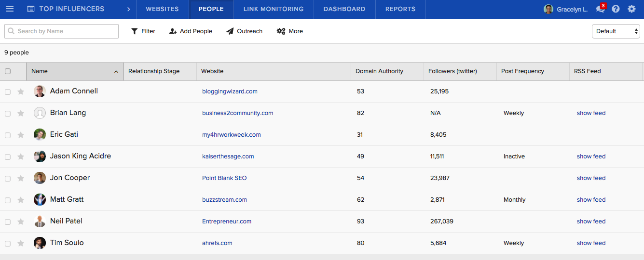Click the name Matt Gratt

click(x=67, y=199)
